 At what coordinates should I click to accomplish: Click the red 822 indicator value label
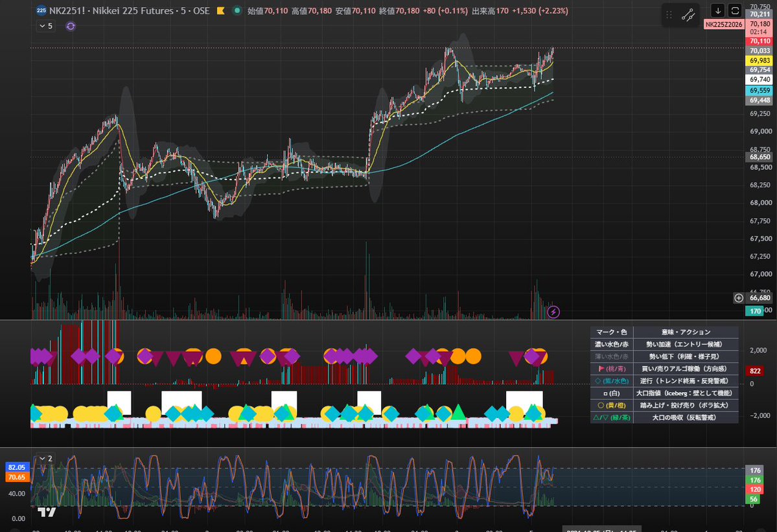pos(755,371)
